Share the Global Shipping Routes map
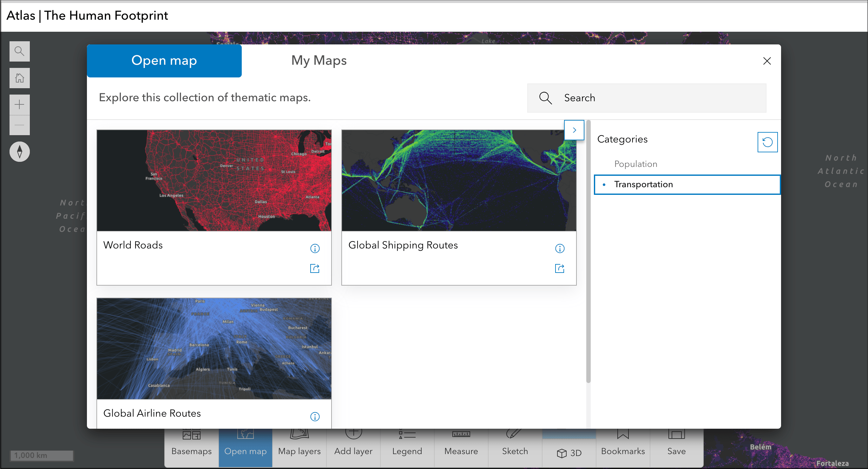868x469 pixels. pos(560,268)
